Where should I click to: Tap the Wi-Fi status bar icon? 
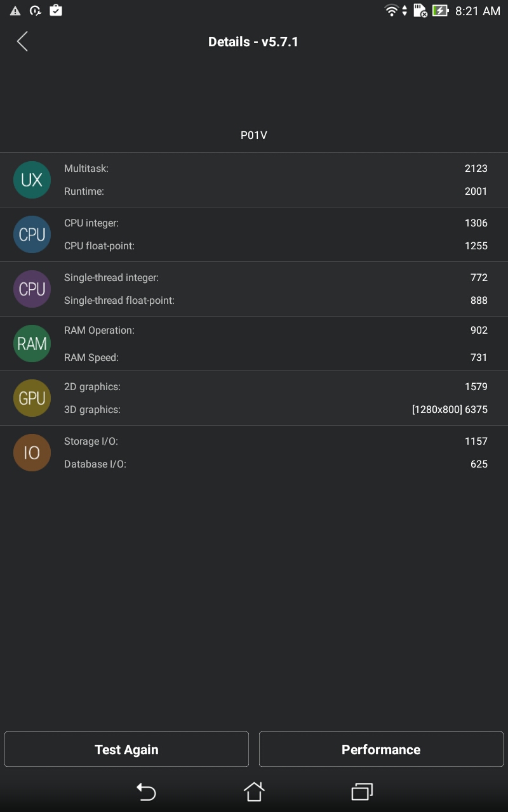pyautogui.click(x=392, y=11)
